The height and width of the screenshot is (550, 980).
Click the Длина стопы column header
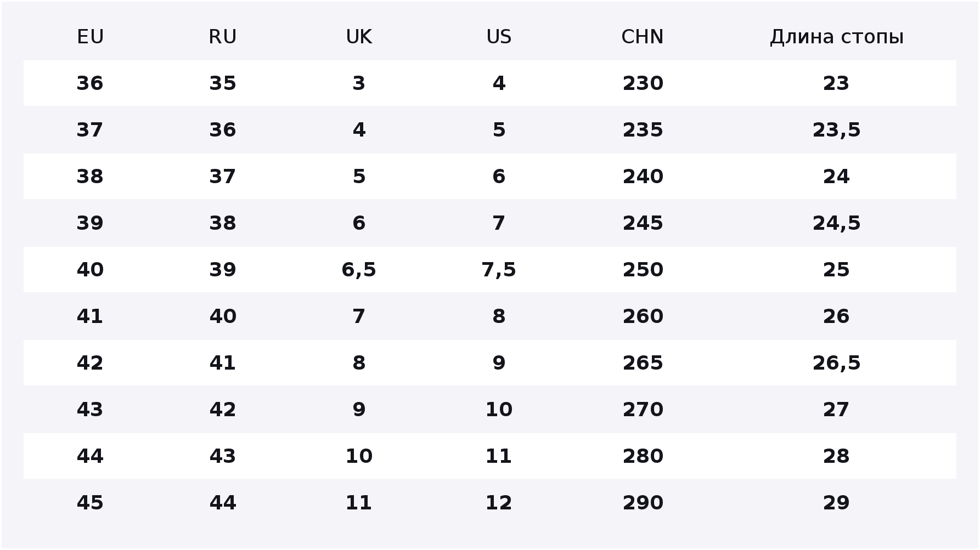836,37
